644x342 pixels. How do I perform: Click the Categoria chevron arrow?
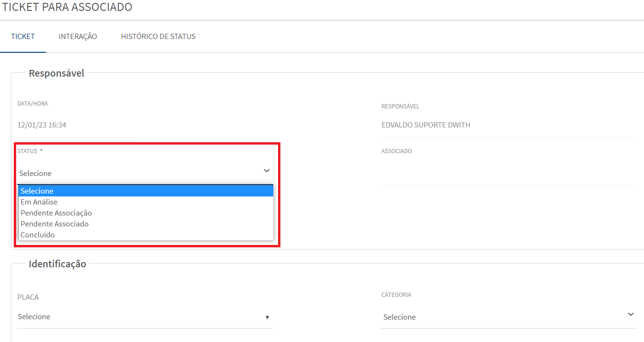tap(631, 314)
